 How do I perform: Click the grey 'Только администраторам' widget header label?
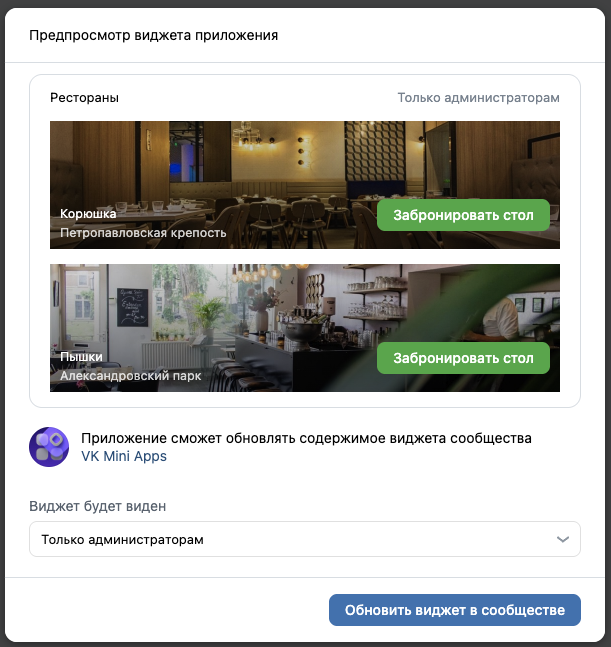click(479, 98)
